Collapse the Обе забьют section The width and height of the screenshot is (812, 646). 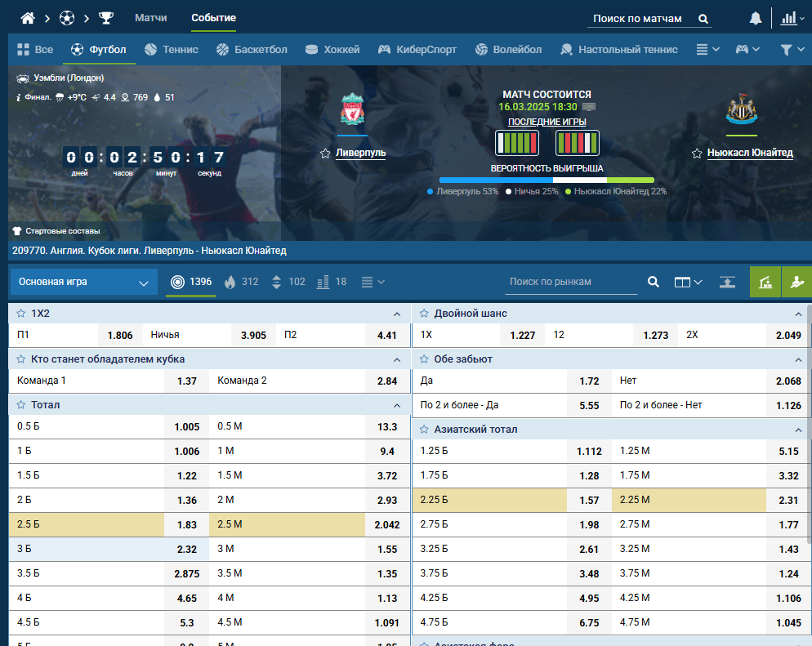[x=799, y=360]
